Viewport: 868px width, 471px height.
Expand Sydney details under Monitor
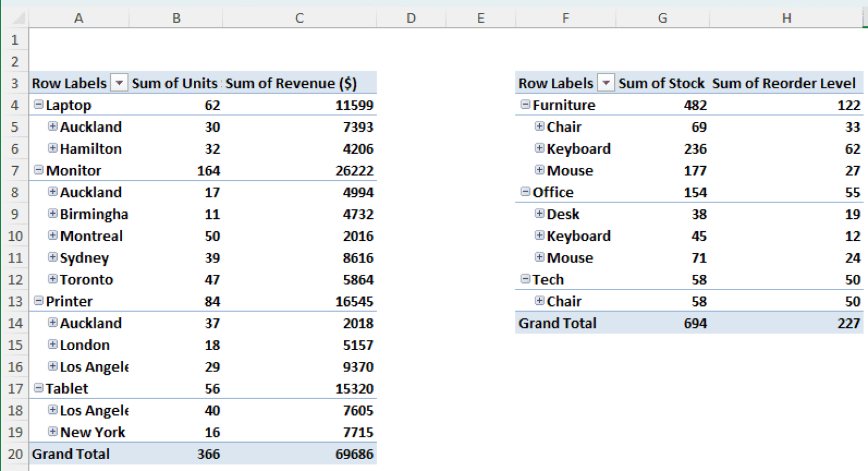click(52, 257)
